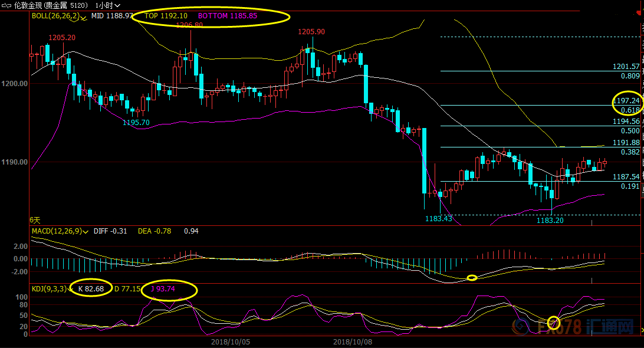Screen dimensions: 644x348
Task: Click the 2018/10/08 date marker on time axis
Action: 352,342
